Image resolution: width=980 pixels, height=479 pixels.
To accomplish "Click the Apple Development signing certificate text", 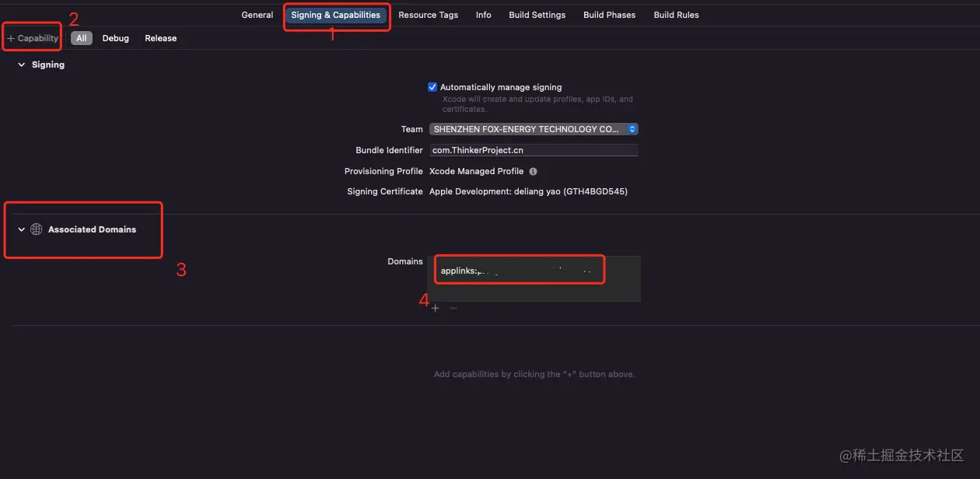I will 528,191.
